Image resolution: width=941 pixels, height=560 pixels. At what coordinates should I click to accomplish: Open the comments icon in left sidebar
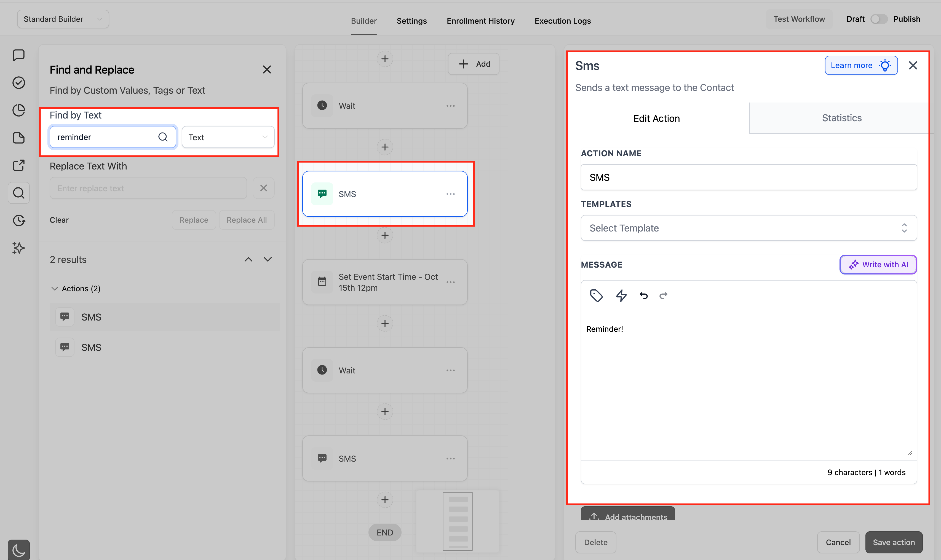tap(18, 55)
